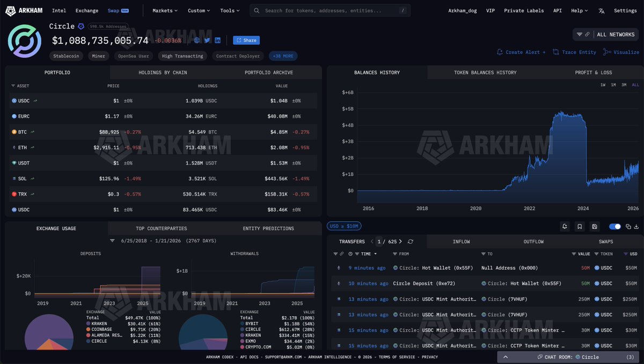Click Create Alert + link
644x364 pixels.
521,52
